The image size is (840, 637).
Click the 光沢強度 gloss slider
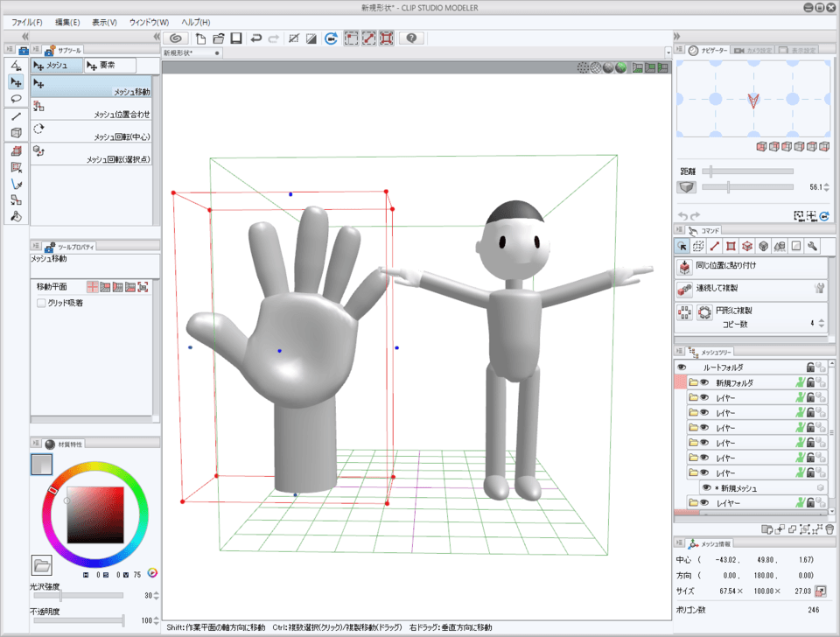tap(78, 595)
